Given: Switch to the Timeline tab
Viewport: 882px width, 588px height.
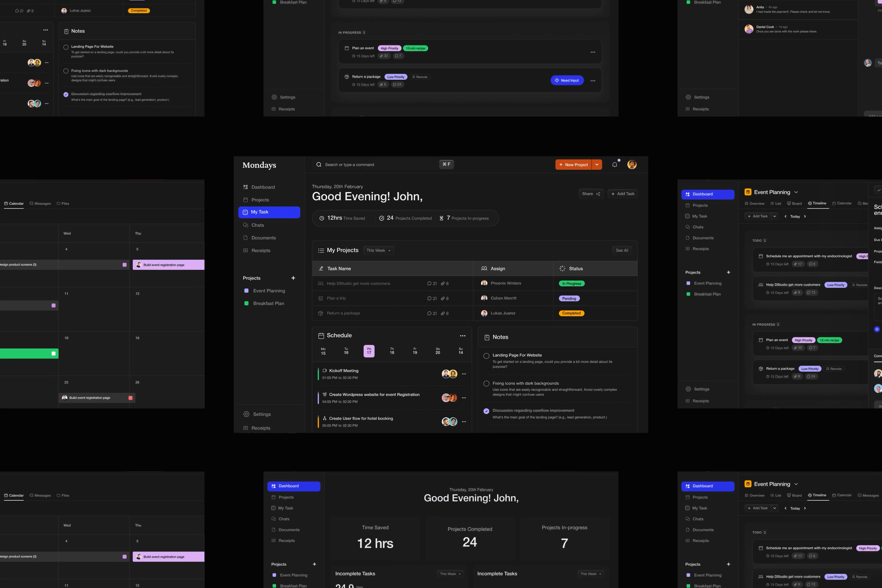Looking at the screenshot, I should tap(817, 203).
